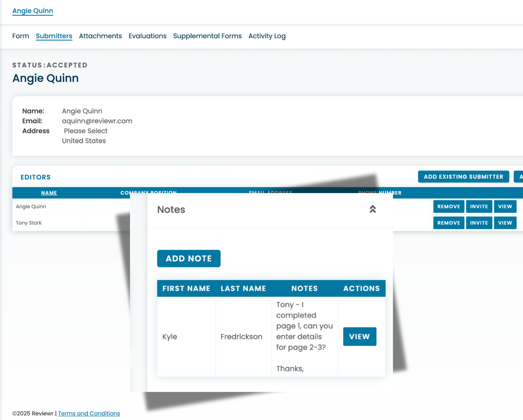The width and height of the screenshot is (523, 420).
Task: Sort editors by the NAME column header
Action: tap(49, 193)
